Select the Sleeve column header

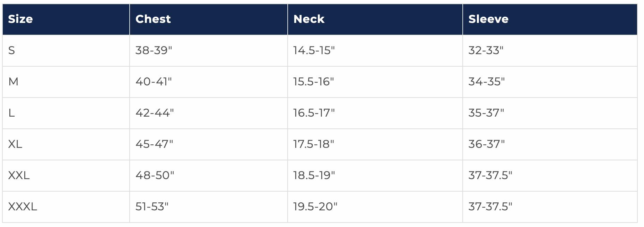pyautogui.click(x=488, y=19)
